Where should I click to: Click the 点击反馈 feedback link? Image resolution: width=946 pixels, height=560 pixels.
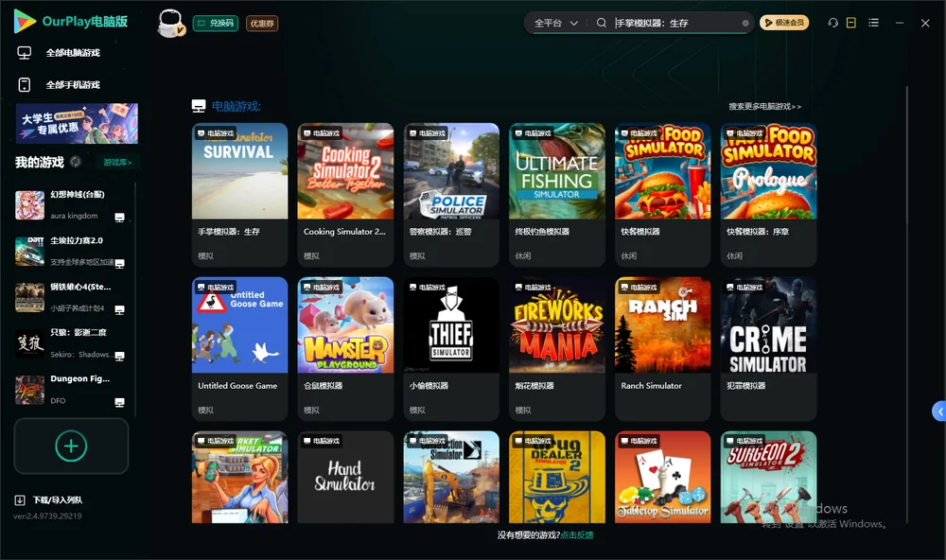[x=577, y=534]
